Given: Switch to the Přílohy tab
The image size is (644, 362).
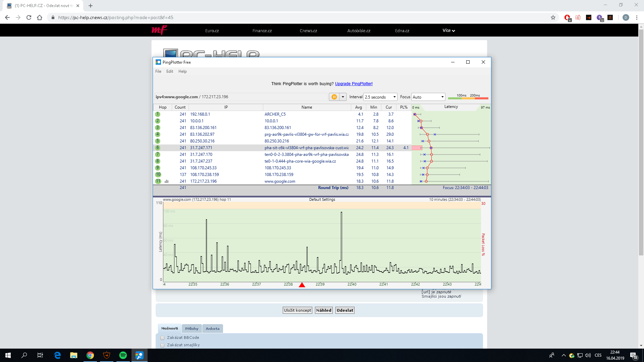Looking at the screenshot, I should (x=192, y=328).
